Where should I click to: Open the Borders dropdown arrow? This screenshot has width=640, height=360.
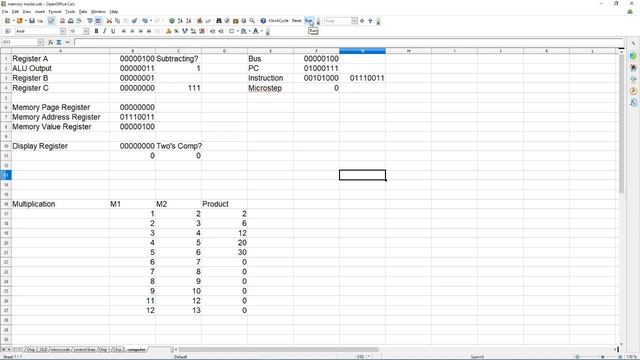[238, 31]
